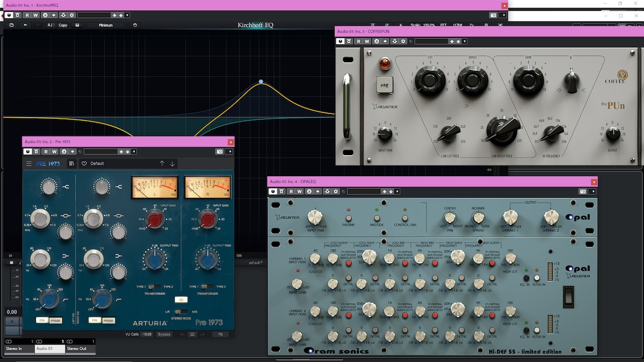This screenshot has width=644, height=362.
Task: Open the Pre 1973 hamburger menu
Action: click(x=29, y=164)
